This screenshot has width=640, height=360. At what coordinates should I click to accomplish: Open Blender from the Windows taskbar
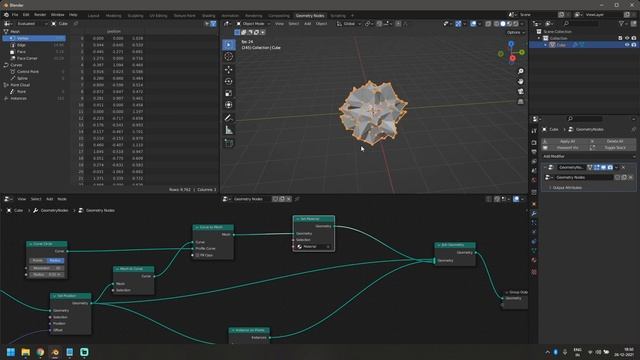click(x=55, y=352)
